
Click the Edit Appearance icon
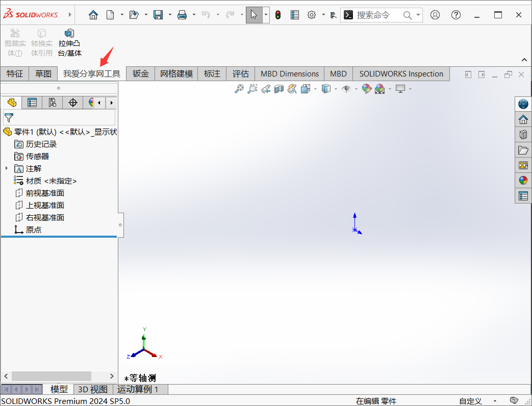point(367,89)
